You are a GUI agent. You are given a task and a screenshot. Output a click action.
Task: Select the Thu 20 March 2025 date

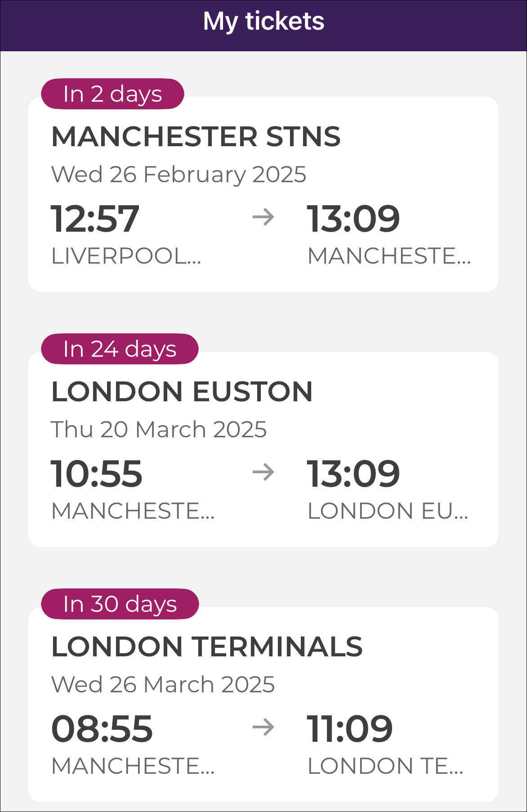(x=159, y=430)
